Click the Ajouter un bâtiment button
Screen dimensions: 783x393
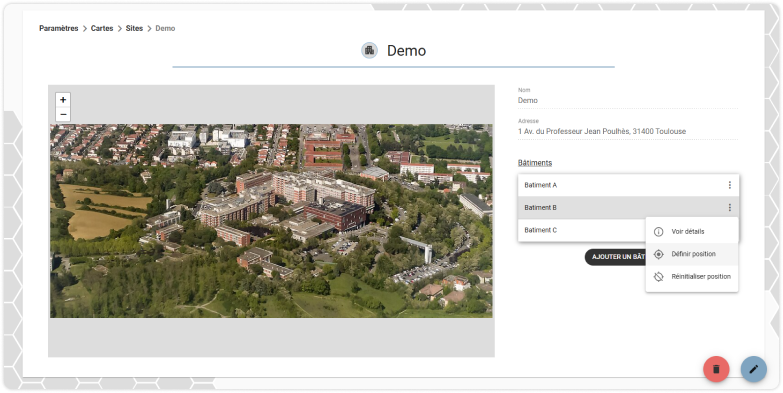pos(615,257)
